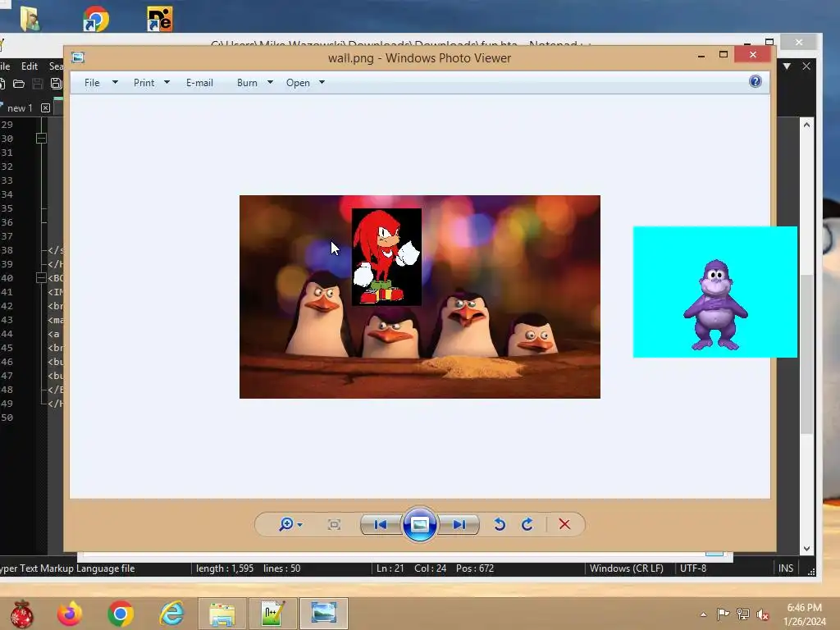Click the taskbar clock 6:46 PM
The height and width of the screenshot is (630, 840).
(804, 608)
